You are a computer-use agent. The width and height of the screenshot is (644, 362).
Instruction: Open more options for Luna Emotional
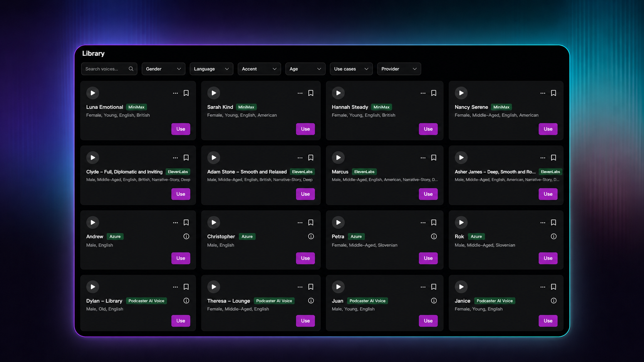point(175,93)
